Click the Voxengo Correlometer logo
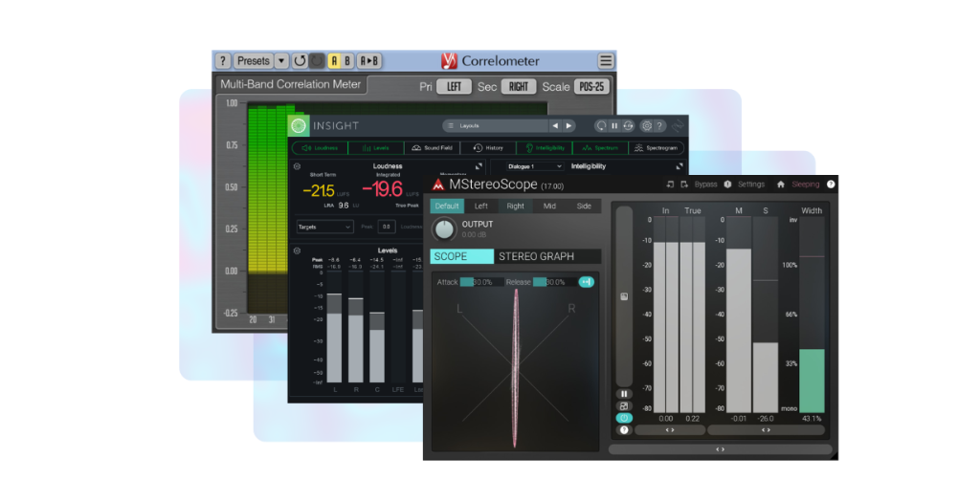The height and width of the screenshot is (501, 980). click(x=450, y=60)
